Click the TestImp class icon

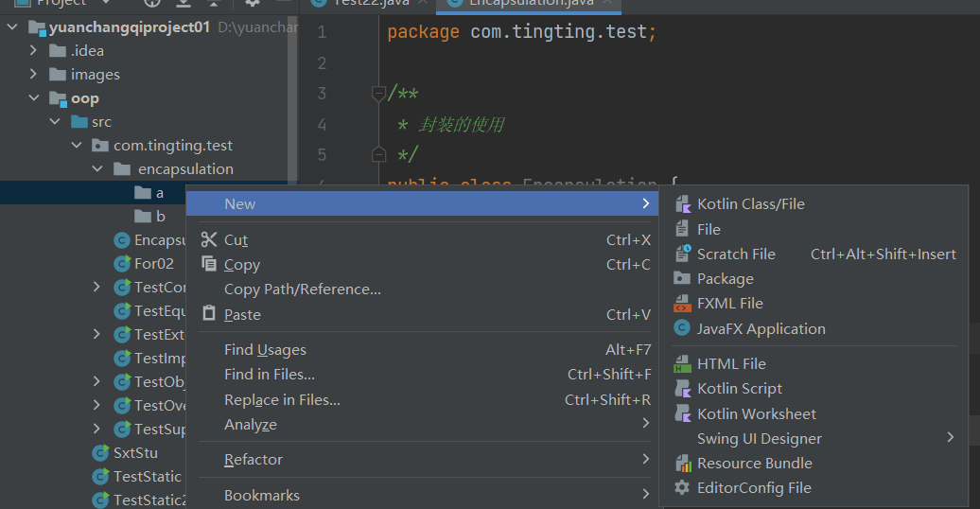(x=122, y=359)
